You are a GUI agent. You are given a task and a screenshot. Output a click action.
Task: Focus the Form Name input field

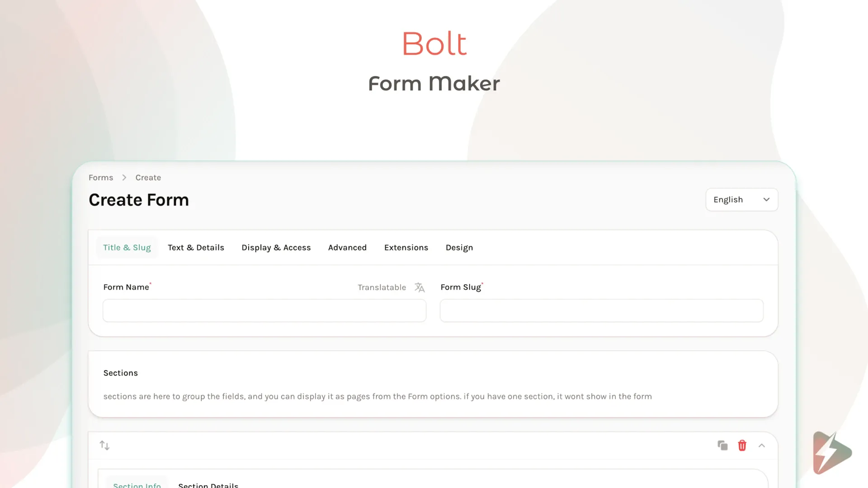pos(264,310)
